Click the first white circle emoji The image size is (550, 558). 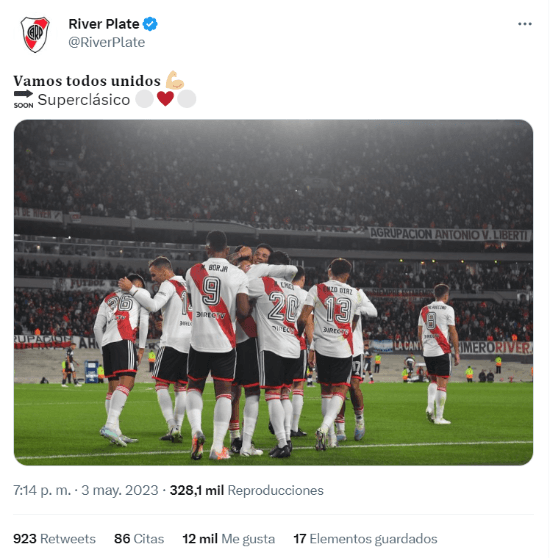[144, 99]
